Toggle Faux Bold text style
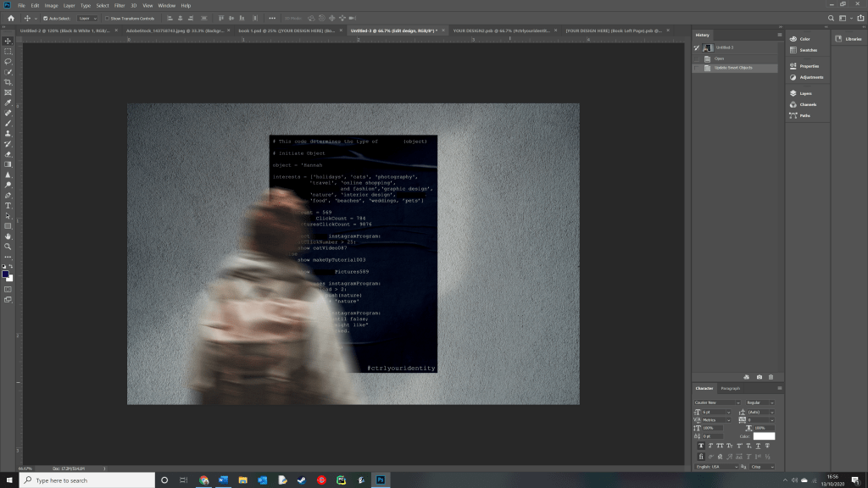 click(701, 446)
